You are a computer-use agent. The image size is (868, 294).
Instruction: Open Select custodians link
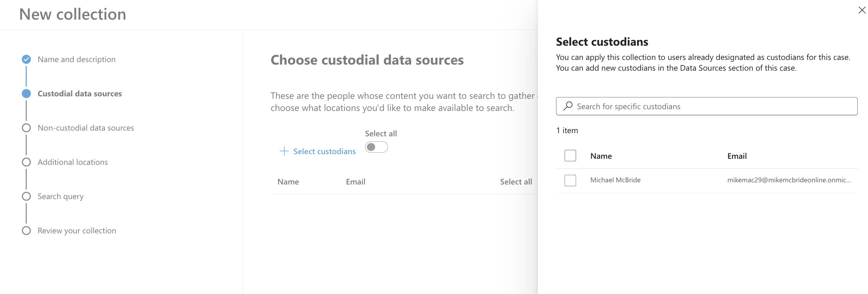[x=324, y=151]
